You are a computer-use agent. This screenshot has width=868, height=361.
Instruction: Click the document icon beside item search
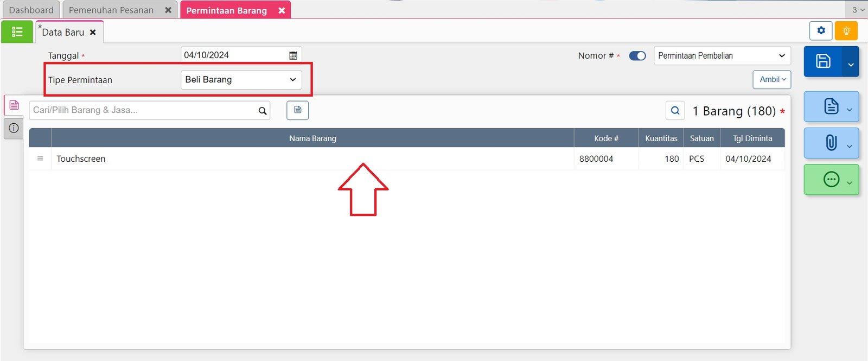(297, 110)
